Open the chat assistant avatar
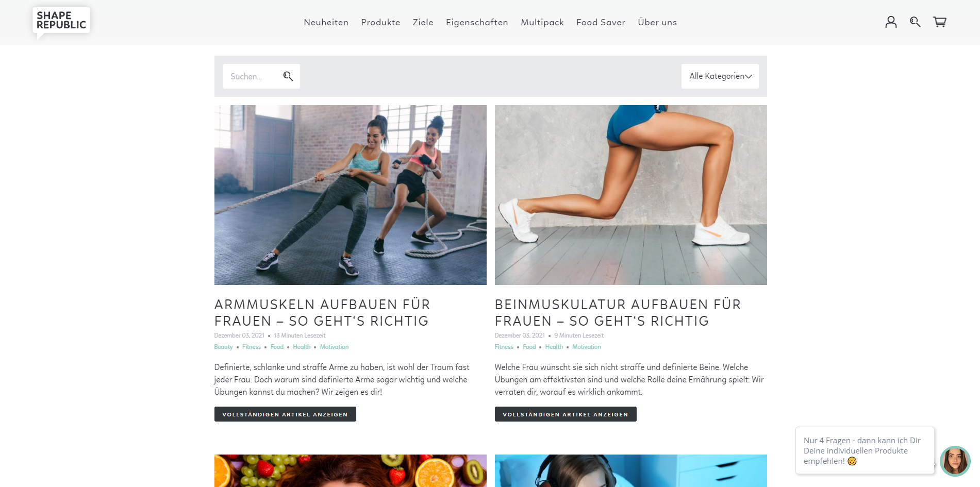Screen dimensions: 980x487 tap(955, 461)
